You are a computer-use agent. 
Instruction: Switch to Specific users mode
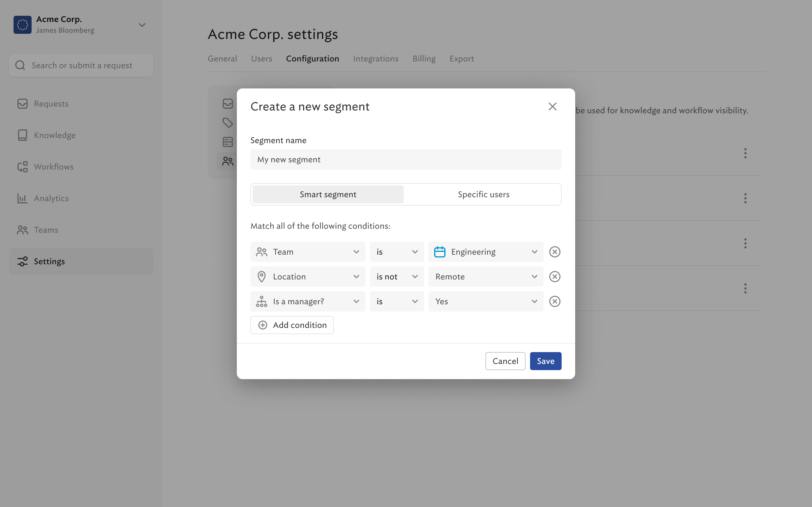(x=483, y=194)
